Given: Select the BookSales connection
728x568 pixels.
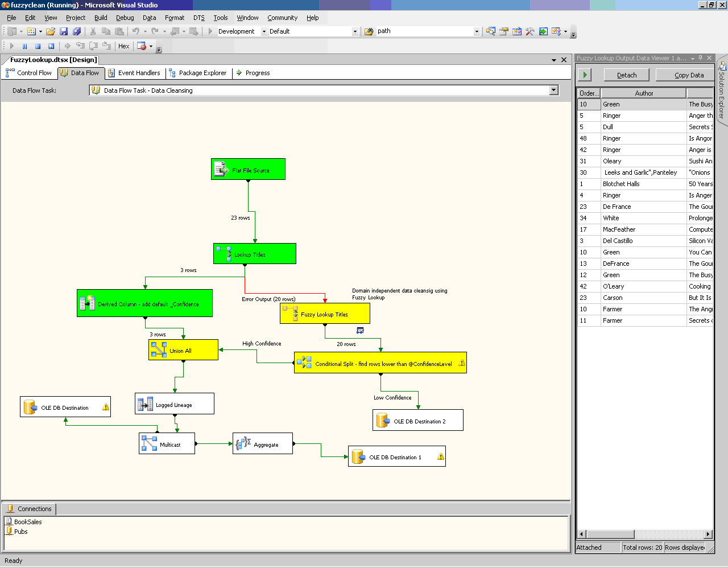Looking at the screenshot, I should pyautogui.click(x=27, y=522).
